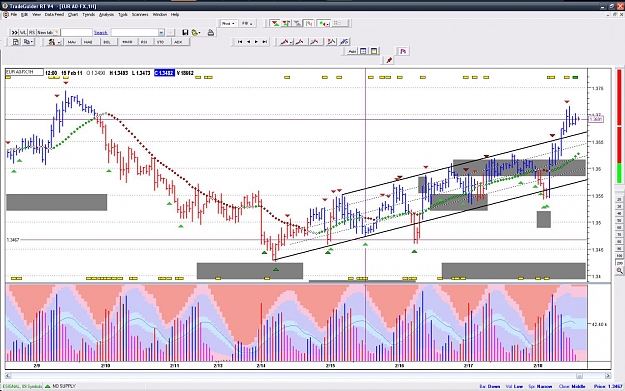The height and width of the screenshot is (391, 625).
Task: Step back one bar
Action: pyautogui.click(x=248, y=42)
